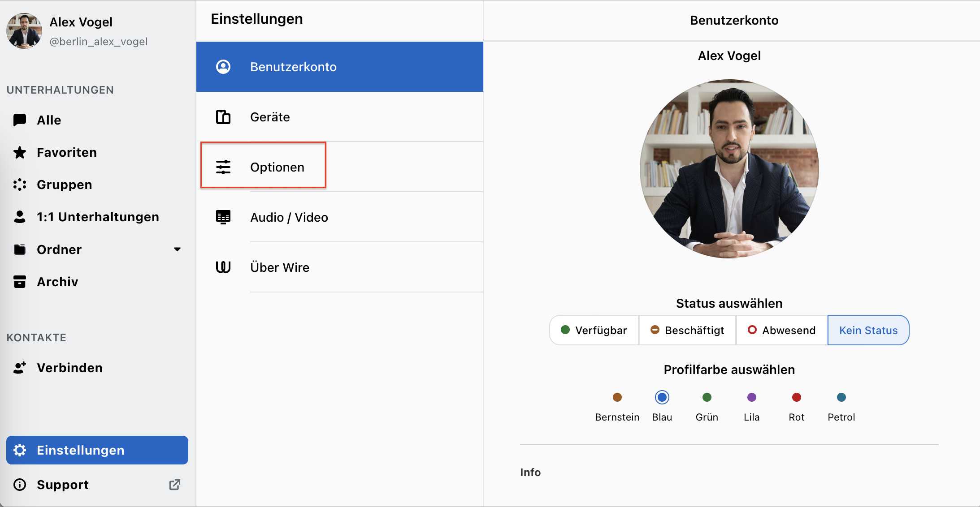Click the @berlin_alex_vogel username
Screen dimensions: 980x507
[99, 42]
